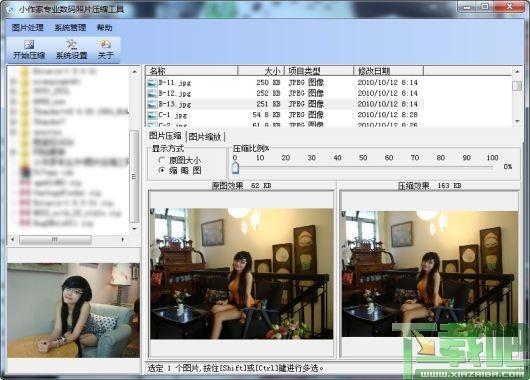The image size is (530, 380).
Task: Click the compression ratio slider handle
Action: coord(236,167)
